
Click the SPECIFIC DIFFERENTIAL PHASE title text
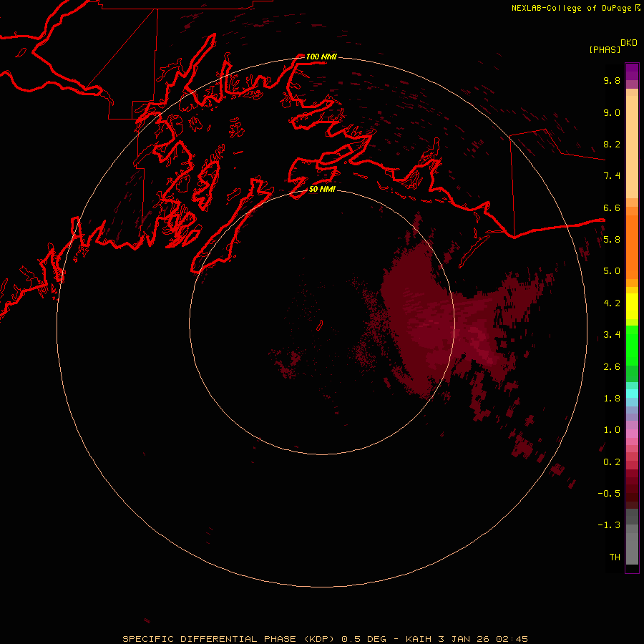[x=209, y=639]
